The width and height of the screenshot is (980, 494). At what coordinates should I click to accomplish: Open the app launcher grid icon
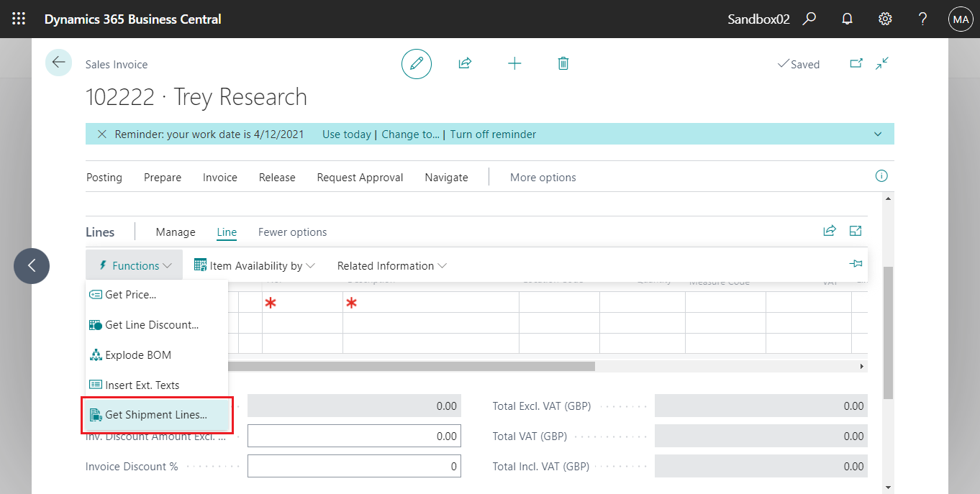pos(18,19)
